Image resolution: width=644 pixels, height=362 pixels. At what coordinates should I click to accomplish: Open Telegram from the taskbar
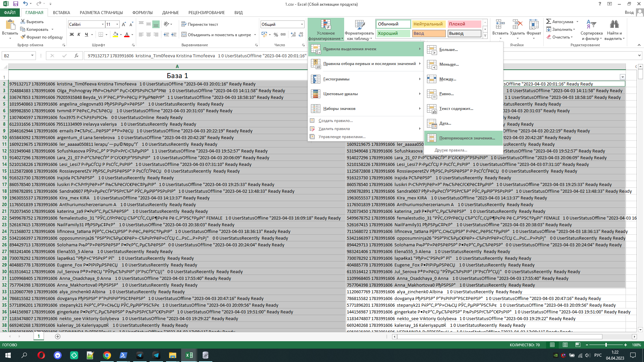[140, 355]
